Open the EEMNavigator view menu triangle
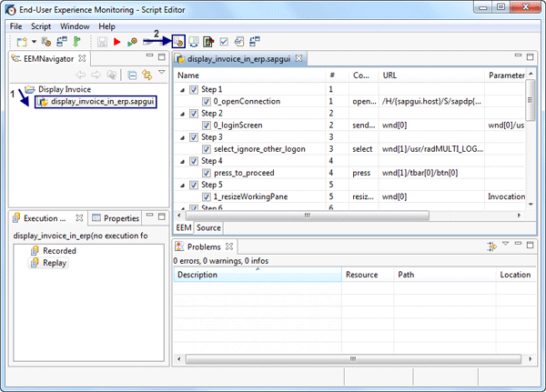The image size is (546, 392). coord(161,73)
